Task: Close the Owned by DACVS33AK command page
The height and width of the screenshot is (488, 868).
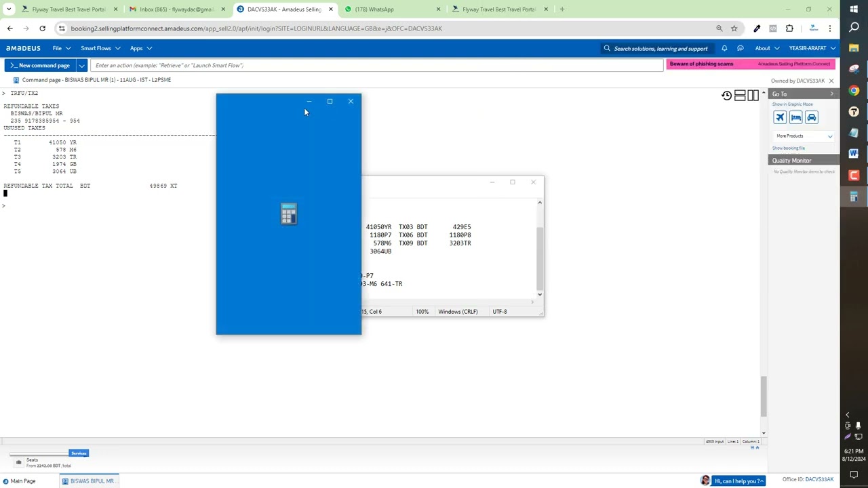Action: (x=831, y=81)
